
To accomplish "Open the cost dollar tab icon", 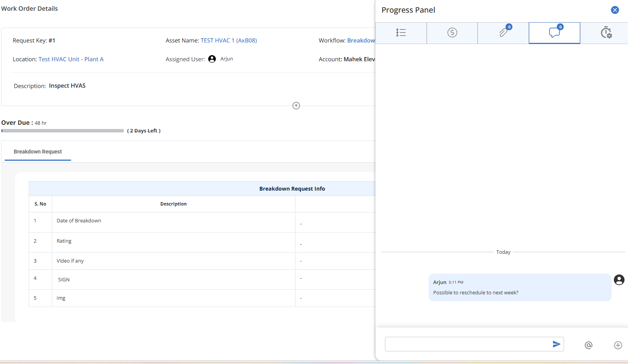I will 452,33.
